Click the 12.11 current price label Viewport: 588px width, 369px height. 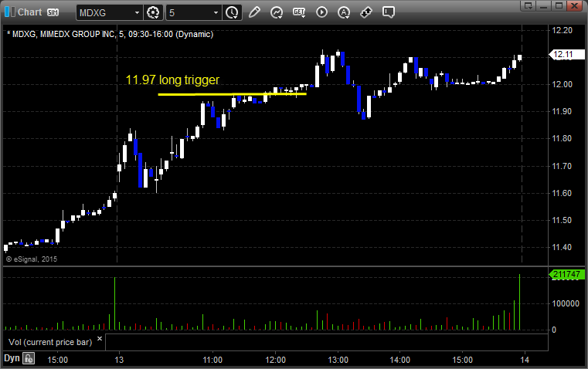point(567,55)
